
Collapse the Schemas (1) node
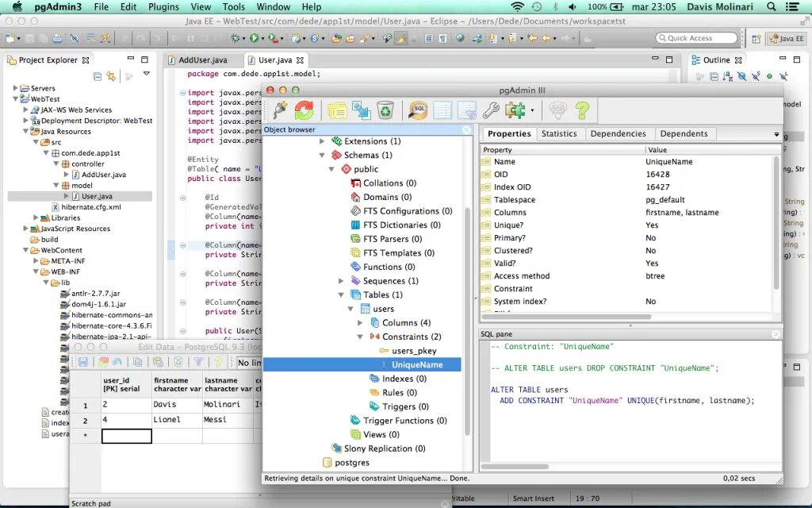322,155
